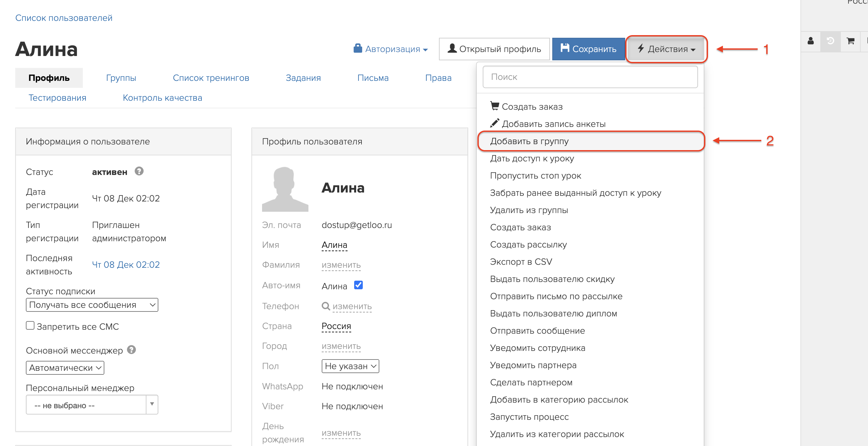Screen dimensions: 868x446
Task: Open Статус подписки dropdown
Action: click(x=92, y=305)
